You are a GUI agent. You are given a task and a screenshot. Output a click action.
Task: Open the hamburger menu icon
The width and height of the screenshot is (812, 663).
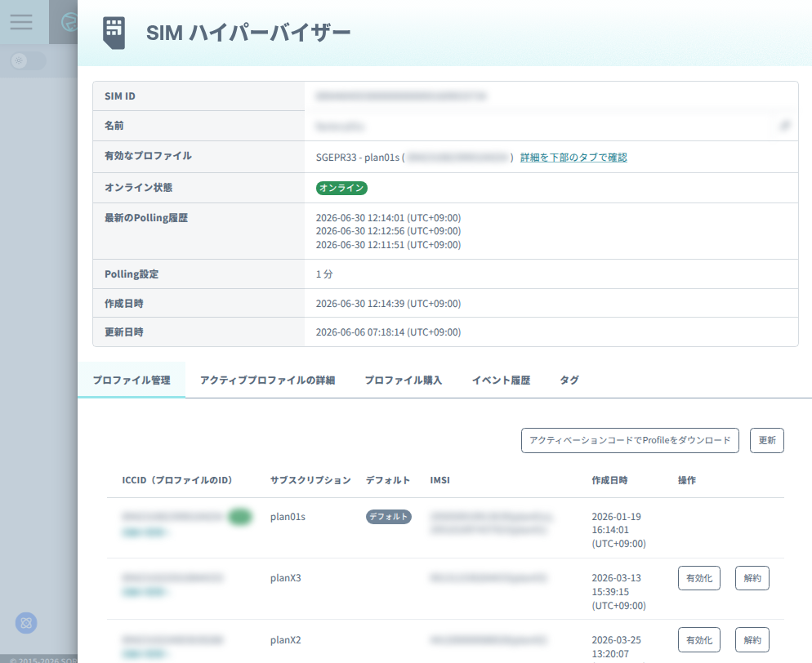click(x=21, y=22)
